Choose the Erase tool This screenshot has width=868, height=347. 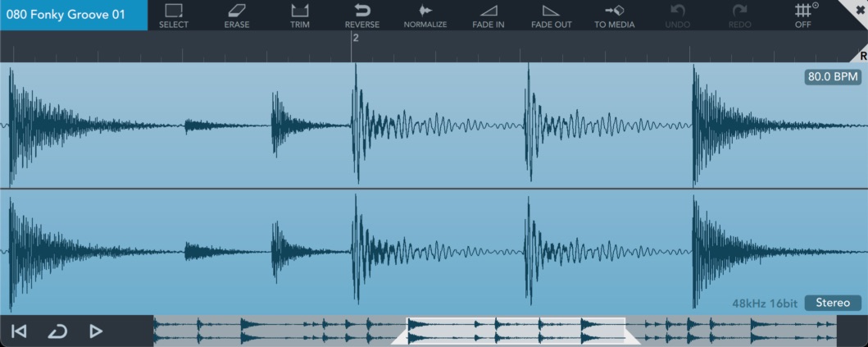(237, 16)
